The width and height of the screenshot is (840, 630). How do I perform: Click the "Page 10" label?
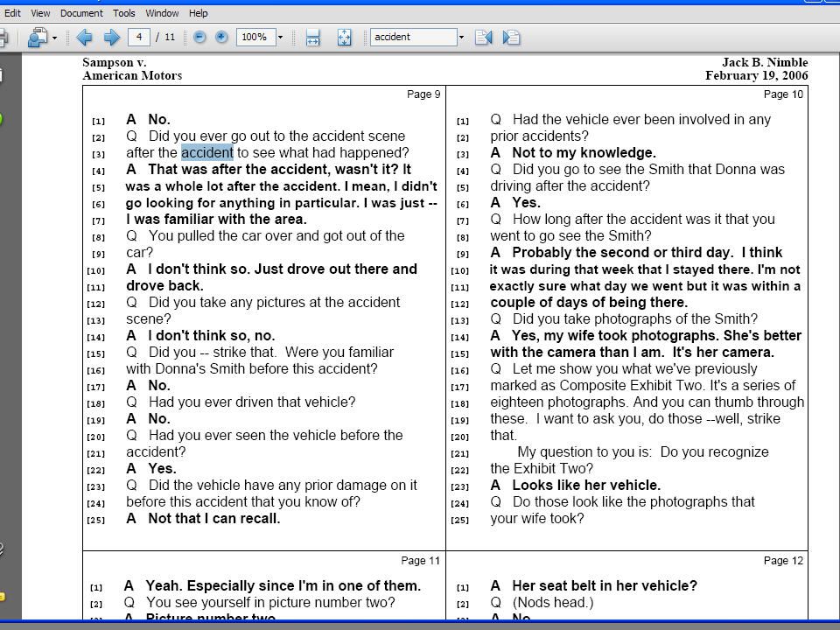(x=783, y=94)
